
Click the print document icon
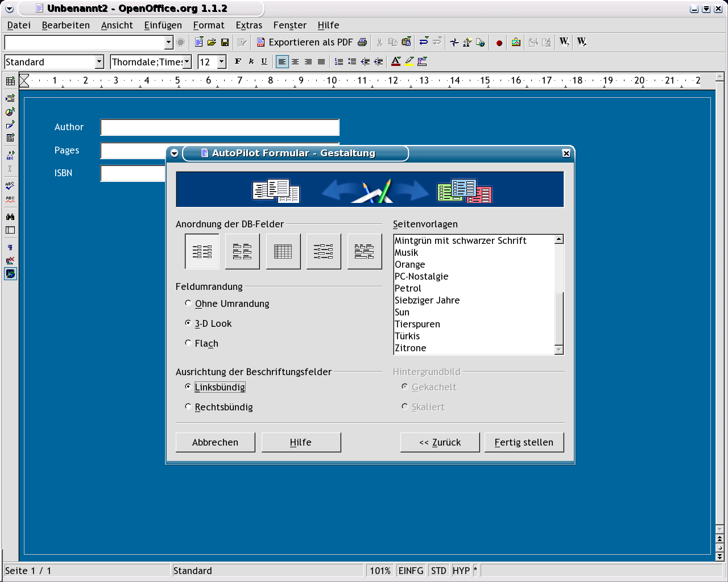point(362,42)
